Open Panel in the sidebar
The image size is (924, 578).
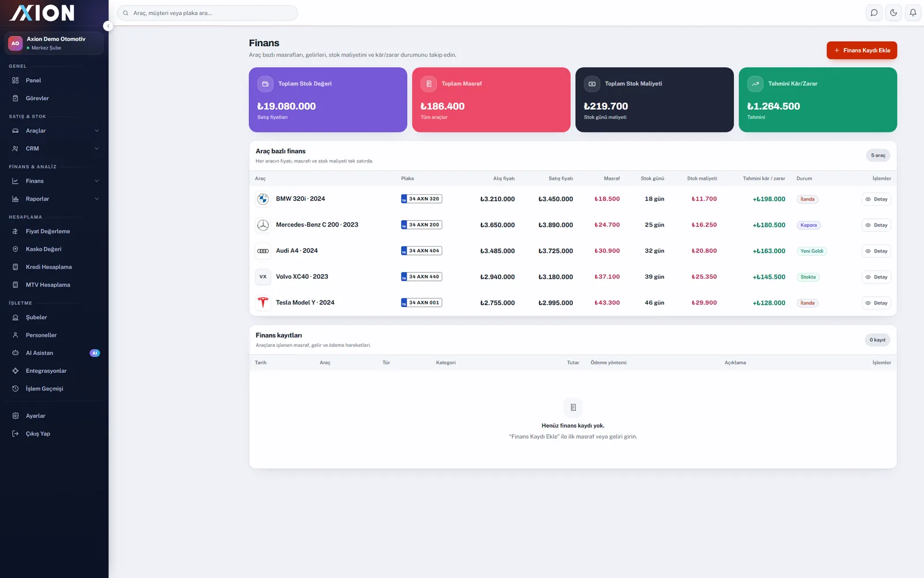(x=54, y=80)
